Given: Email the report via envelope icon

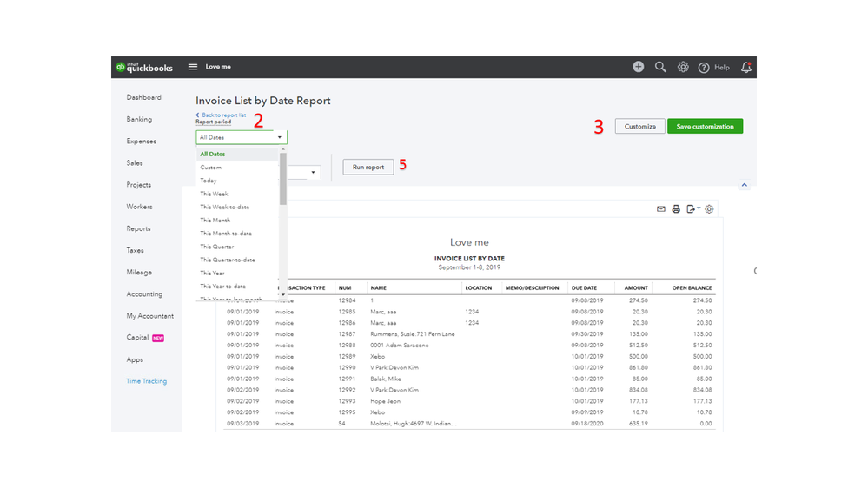Looking at the screenshot, I should tap(660, 209).
